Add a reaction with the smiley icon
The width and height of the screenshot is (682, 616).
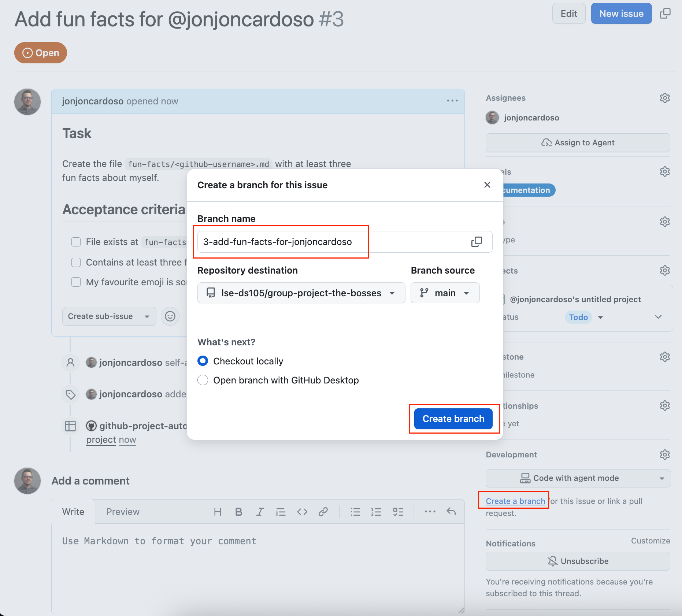point(170,316)
